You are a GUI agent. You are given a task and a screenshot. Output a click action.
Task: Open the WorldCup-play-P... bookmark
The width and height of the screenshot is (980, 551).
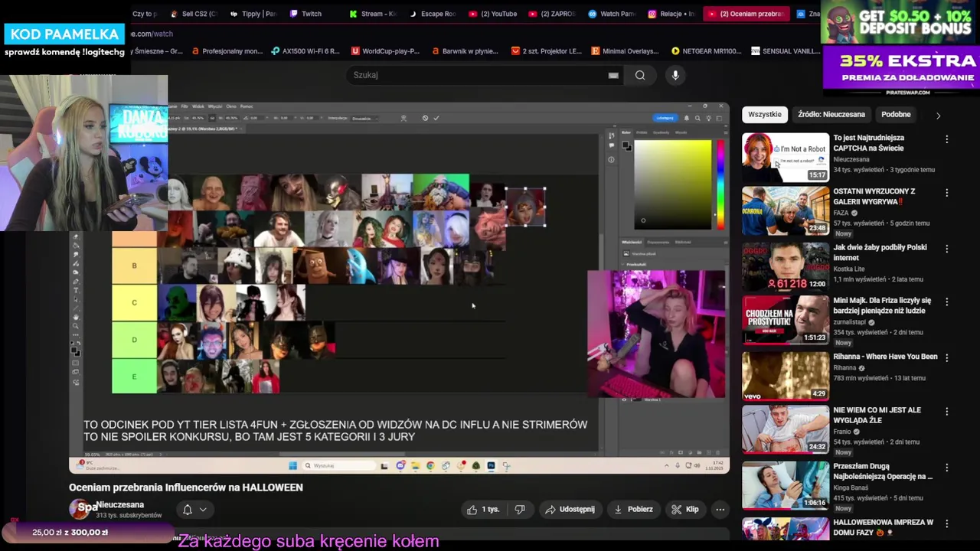tap(385, 51)
